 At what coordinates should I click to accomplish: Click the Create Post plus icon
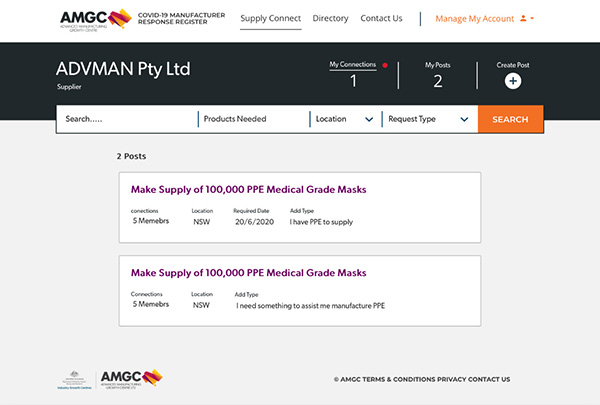click(513, 81)
